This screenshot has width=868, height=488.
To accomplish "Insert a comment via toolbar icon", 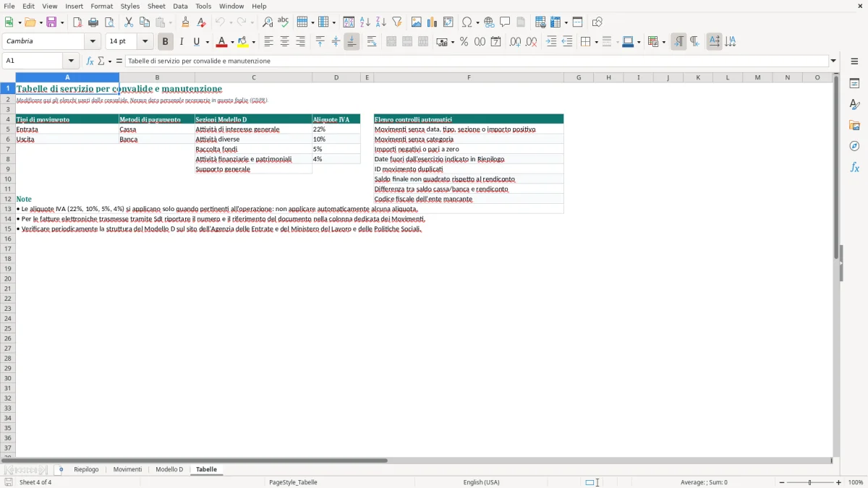I will (x=505, y=22).
